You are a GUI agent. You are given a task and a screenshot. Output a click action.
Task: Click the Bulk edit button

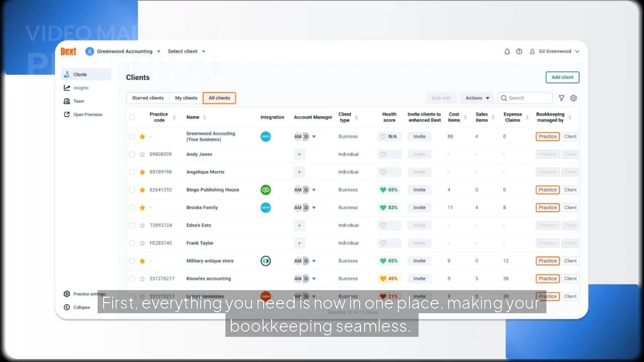(x=441, y=98)
